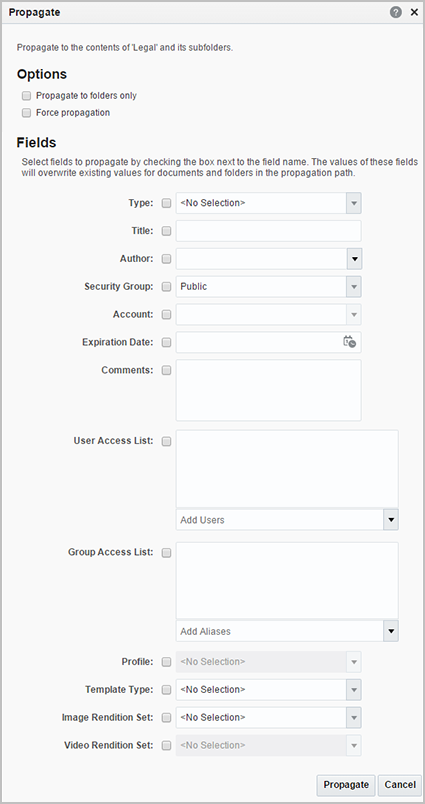The height and width of the screenshot is (804, 425).
Task: Enable Propagate to folders only
Action: coord(27,96)
